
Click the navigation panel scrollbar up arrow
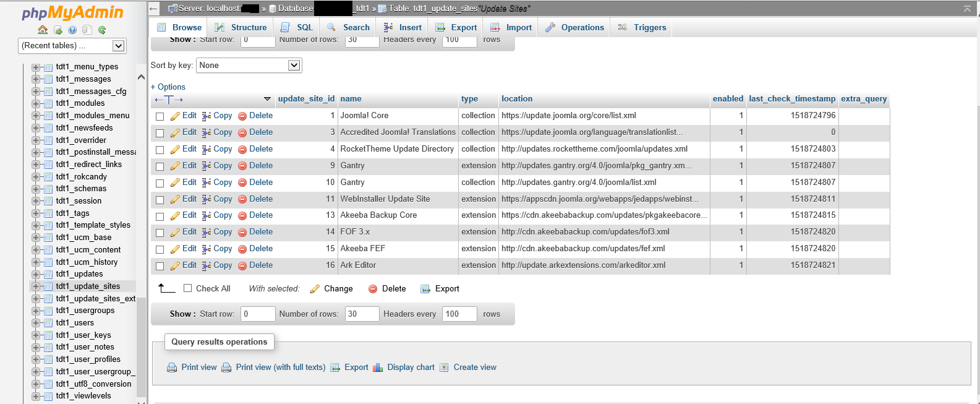point(141,77)
